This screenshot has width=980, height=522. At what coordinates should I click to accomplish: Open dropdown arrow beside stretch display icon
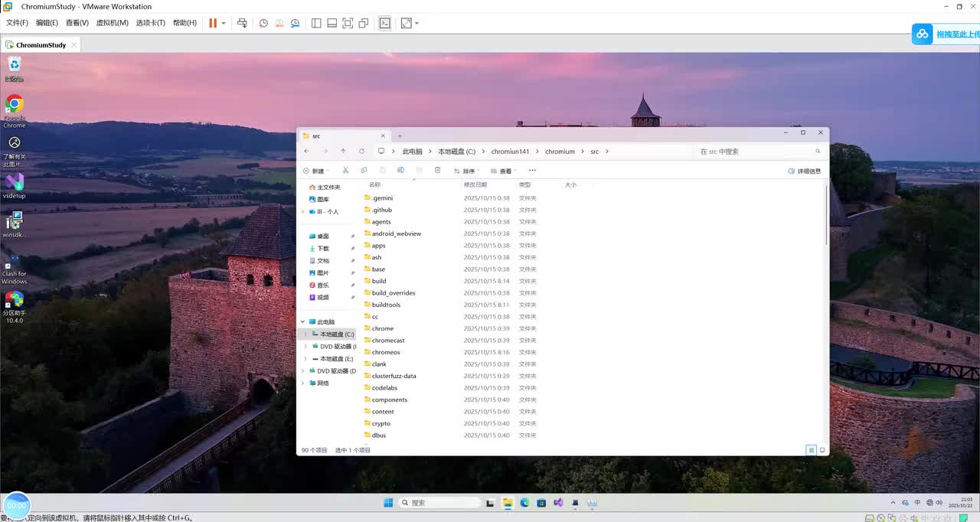tap(416, 23)
